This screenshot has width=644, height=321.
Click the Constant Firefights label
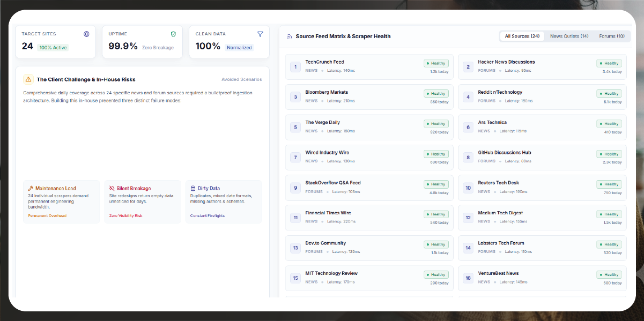coord(208,216)
